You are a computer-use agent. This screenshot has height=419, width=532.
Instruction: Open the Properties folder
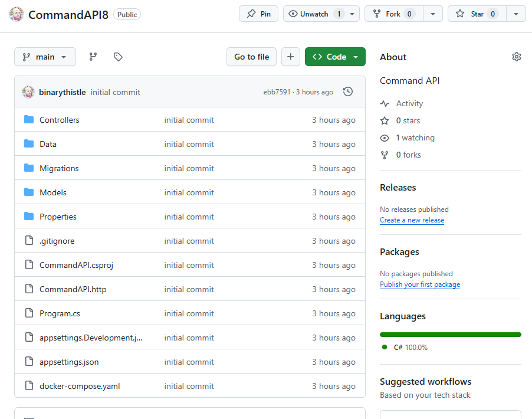click(x=58, y=217)
